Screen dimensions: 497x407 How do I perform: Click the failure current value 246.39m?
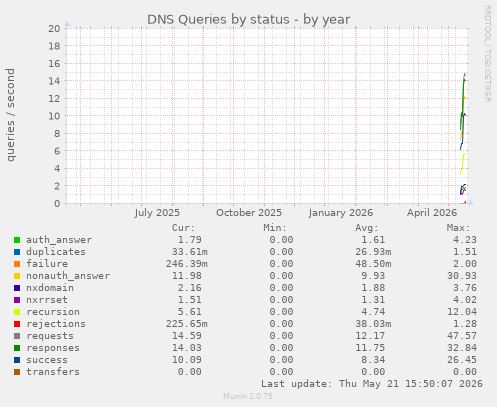click(x=187, y=264)
